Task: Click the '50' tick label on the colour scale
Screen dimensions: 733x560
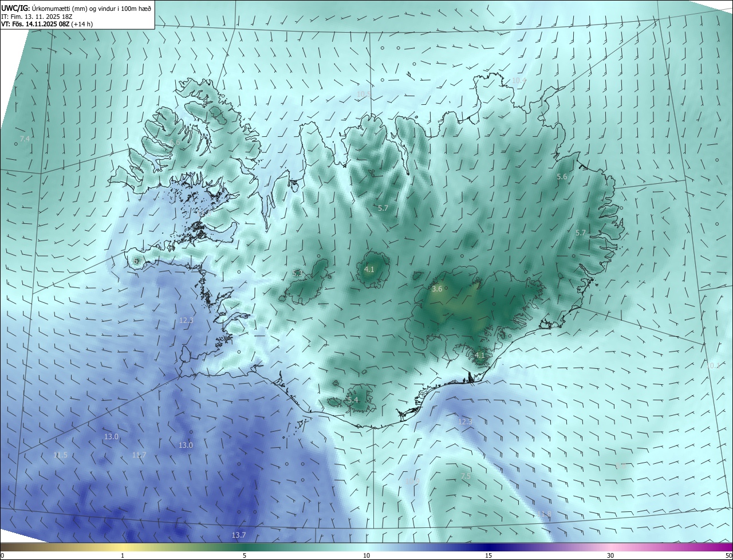Action: tap(728, 555)
